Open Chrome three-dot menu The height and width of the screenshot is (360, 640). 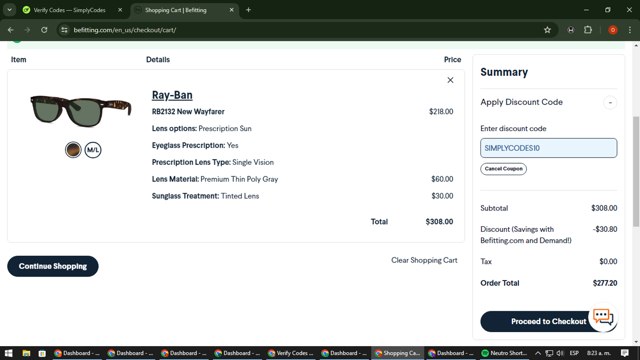630,30
